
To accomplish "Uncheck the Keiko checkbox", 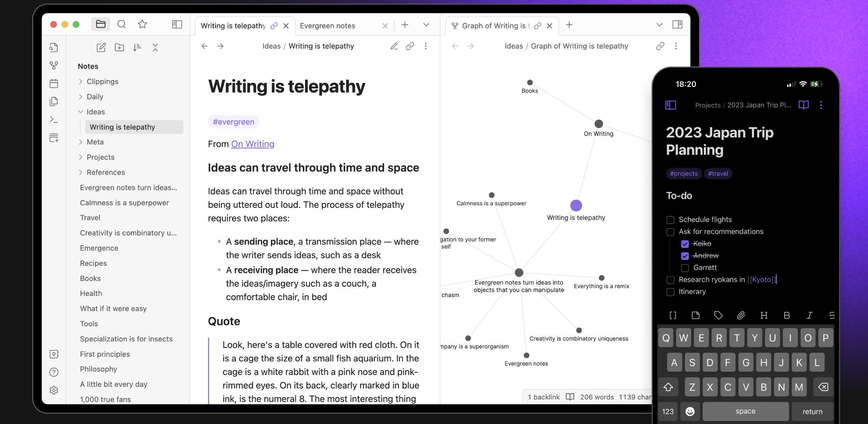I will (x=685, y=244).
